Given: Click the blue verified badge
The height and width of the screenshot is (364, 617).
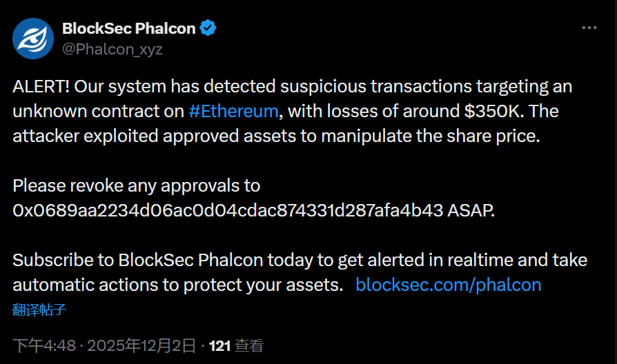Looking at the screenshot, I should [x=208, y=28].
